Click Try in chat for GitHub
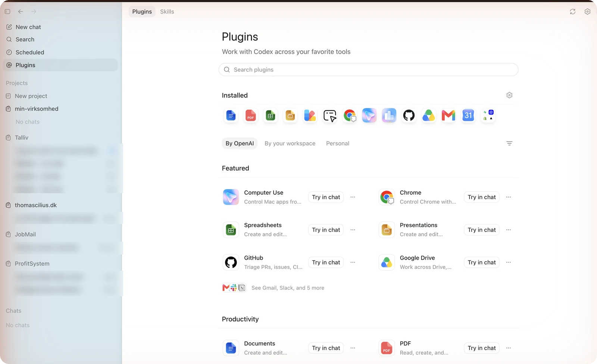The width and height of the screenshot is (597, 364). pyautogui.click(x=326, y=262)
